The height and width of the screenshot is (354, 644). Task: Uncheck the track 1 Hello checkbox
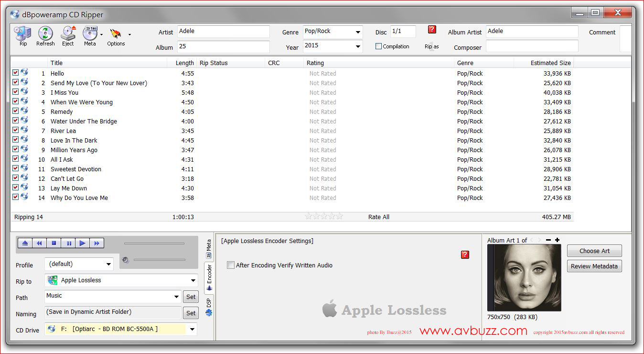pos(15,73)
